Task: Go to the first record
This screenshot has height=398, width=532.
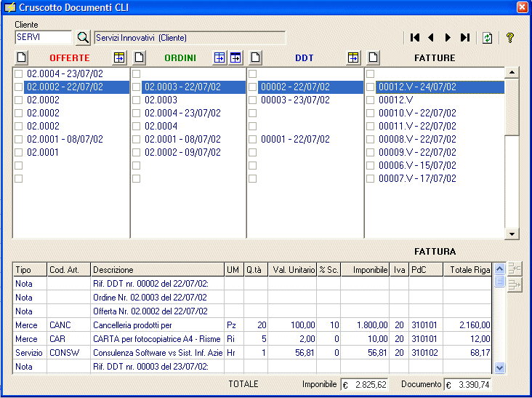Action: tap(415, 38)
